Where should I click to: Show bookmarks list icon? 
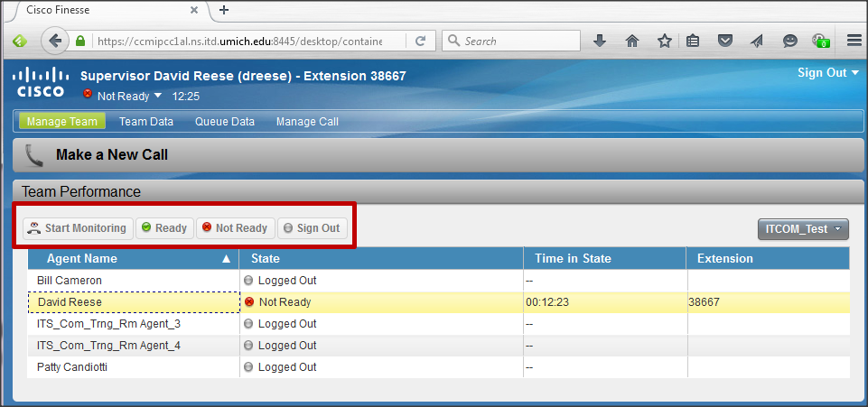click(693, 41)
